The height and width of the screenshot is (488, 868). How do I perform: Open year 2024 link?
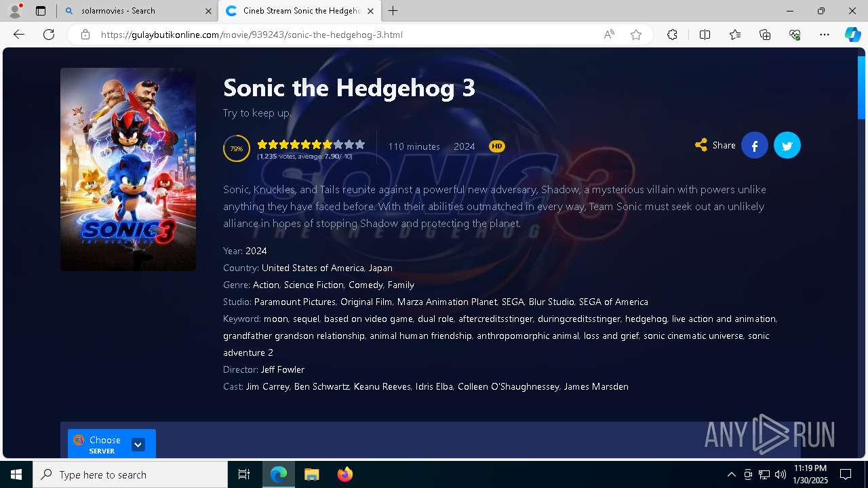(256, 251)
